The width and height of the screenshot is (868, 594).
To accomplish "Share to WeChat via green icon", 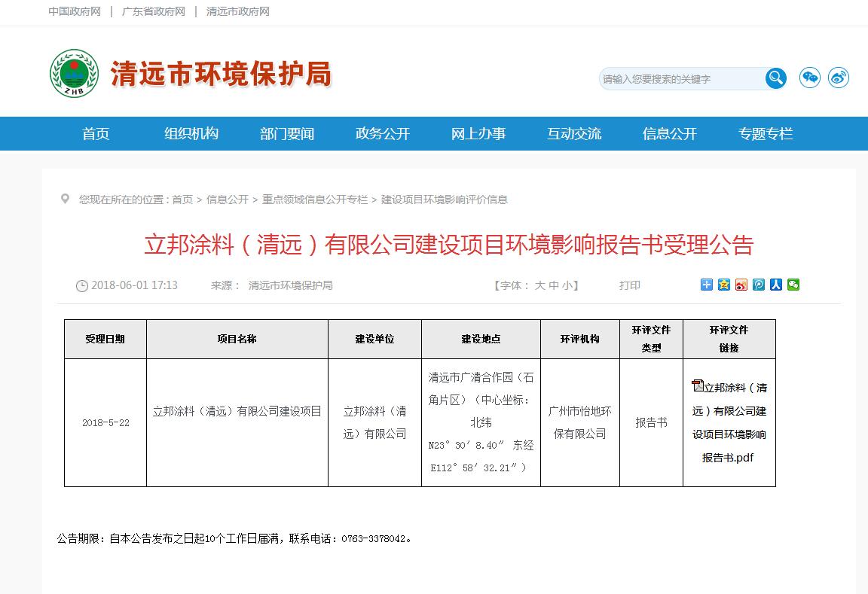I will click(793, 285).
